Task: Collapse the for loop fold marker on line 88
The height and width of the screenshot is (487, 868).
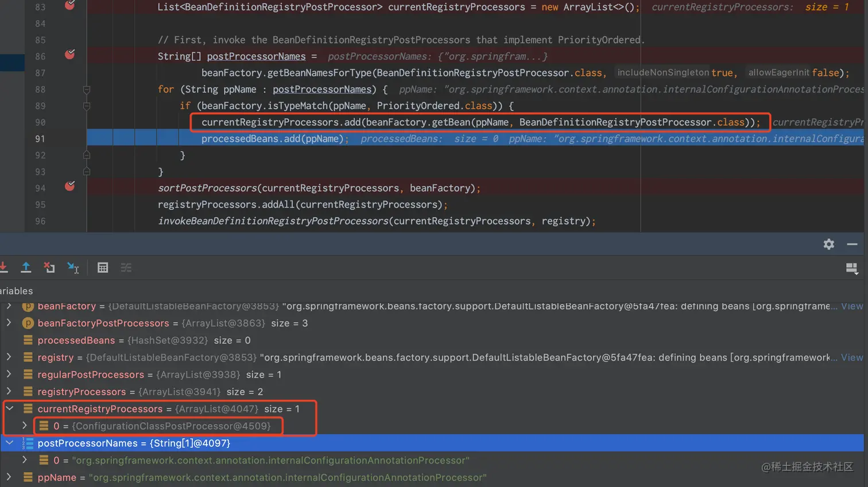Action: pyautogui.click(x=87, y=90)
